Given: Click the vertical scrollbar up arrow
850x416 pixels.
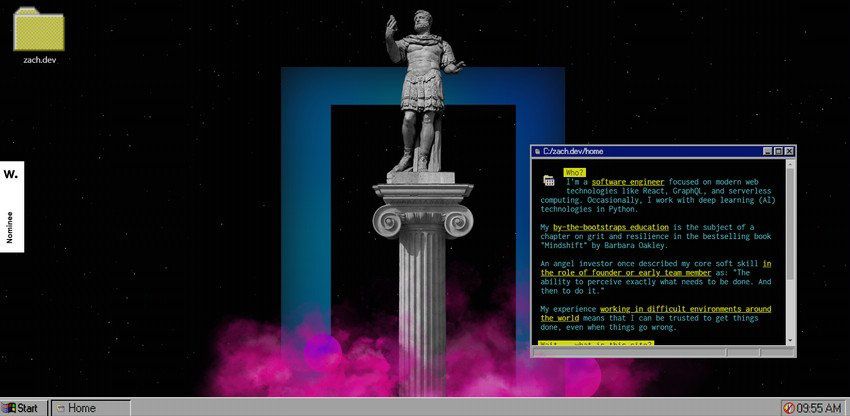Looking at the screenshot, I should pyautogui.click(x=790, y=164).
